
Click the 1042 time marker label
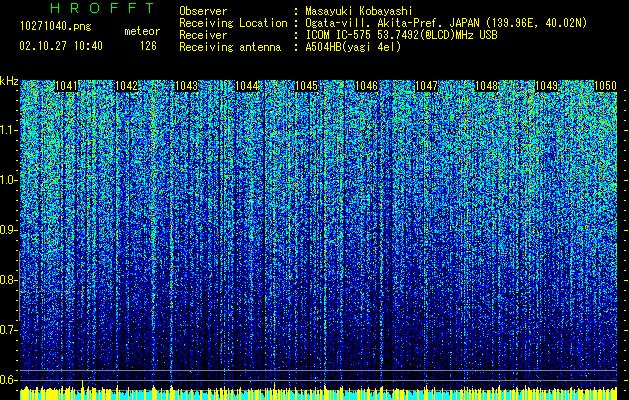tap(126, 86)
